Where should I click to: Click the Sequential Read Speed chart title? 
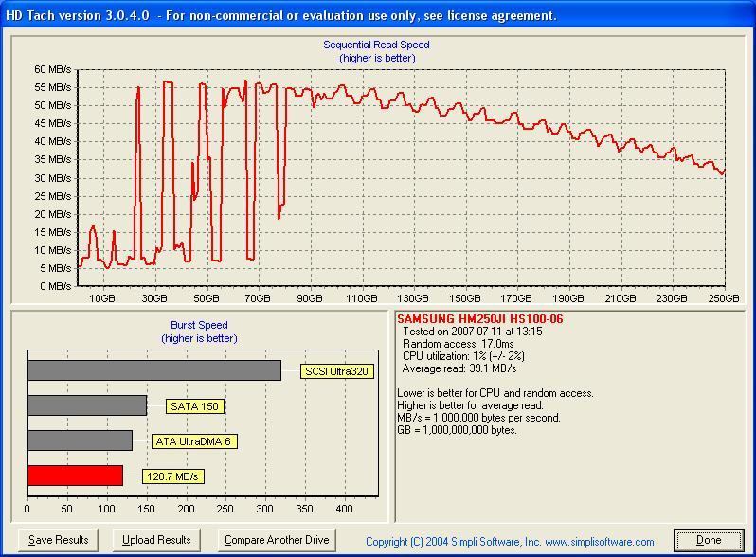click(376, 45)
